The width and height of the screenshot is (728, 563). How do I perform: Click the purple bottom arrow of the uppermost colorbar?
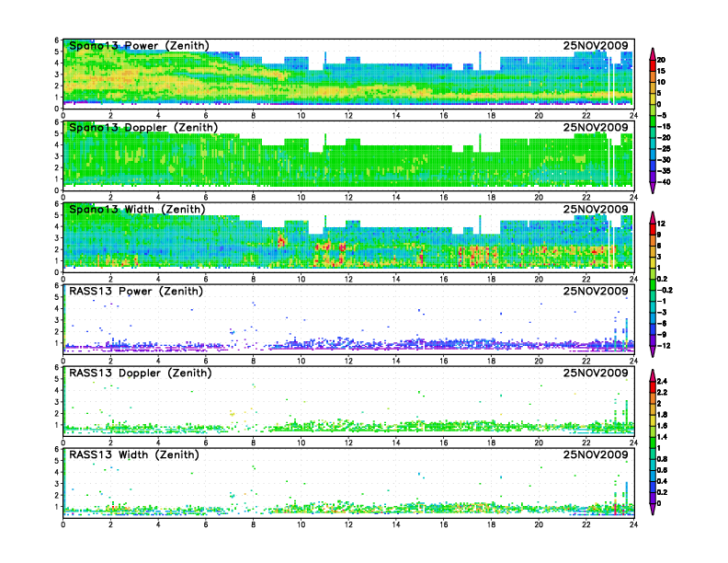tap(652, 189)
